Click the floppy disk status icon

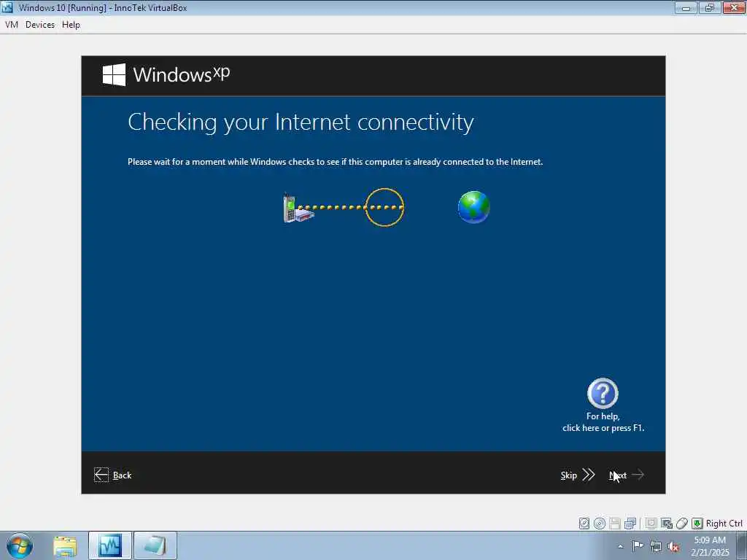click(x=614, y=524)
